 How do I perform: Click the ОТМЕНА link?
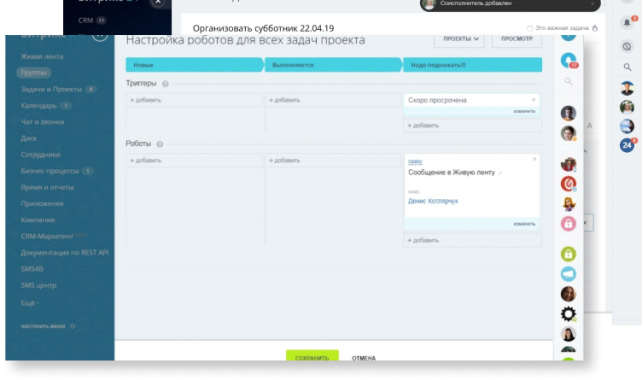(364, 358)
